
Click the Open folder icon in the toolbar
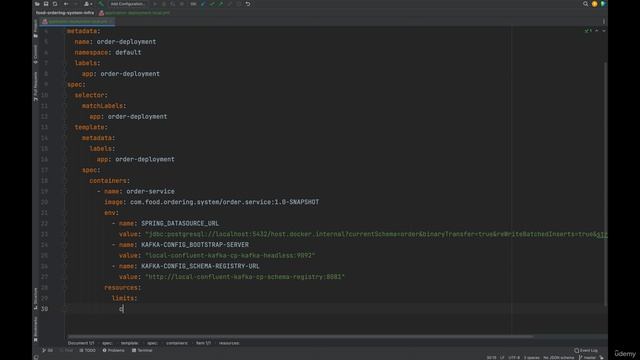pos(37,4)
